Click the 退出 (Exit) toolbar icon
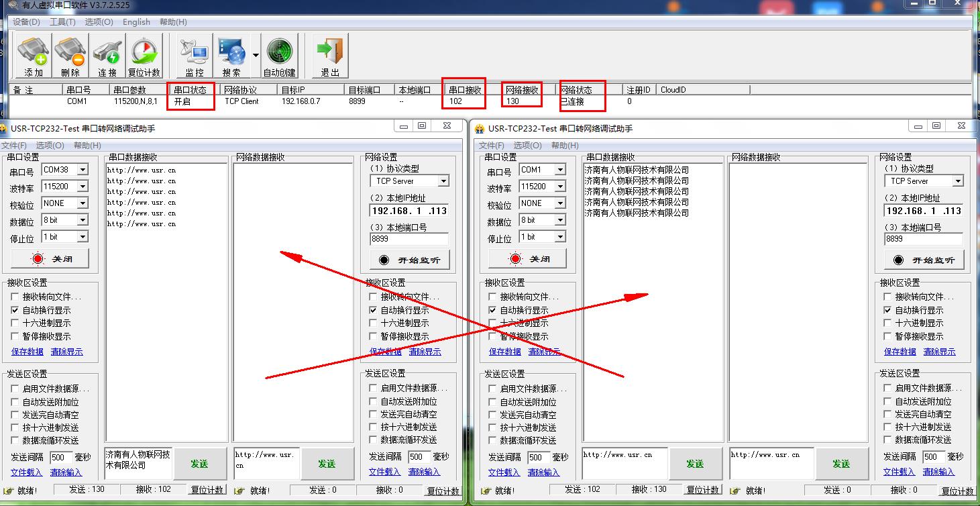The height and width of the screenshot is (506, 980). click(x=330, y=56)
